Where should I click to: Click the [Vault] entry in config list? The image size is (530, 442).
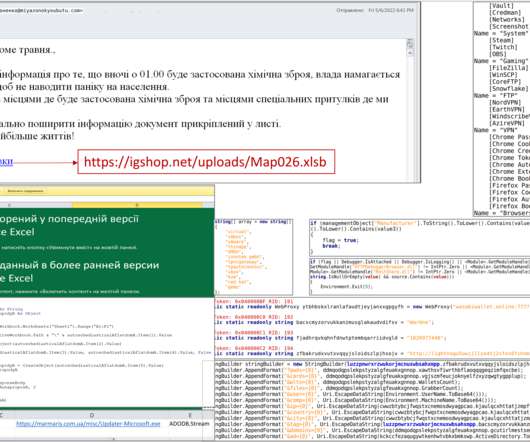pos(501,6)
